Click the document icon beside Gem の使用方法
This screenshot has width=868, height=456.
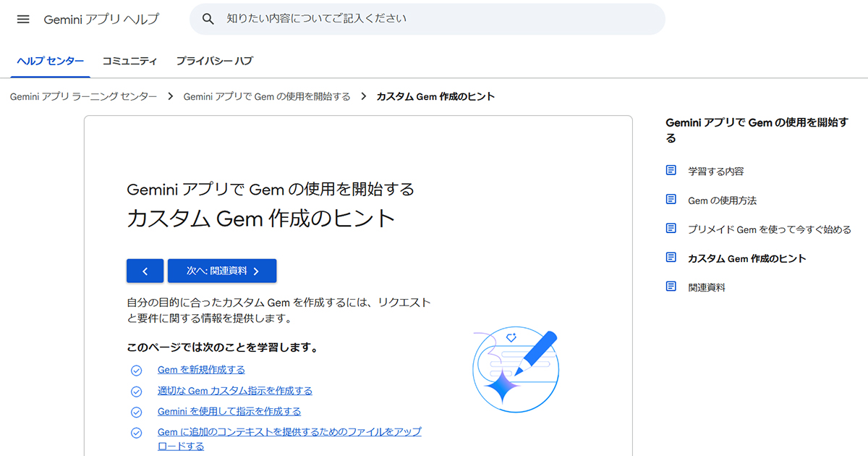(x=671, y=200)
